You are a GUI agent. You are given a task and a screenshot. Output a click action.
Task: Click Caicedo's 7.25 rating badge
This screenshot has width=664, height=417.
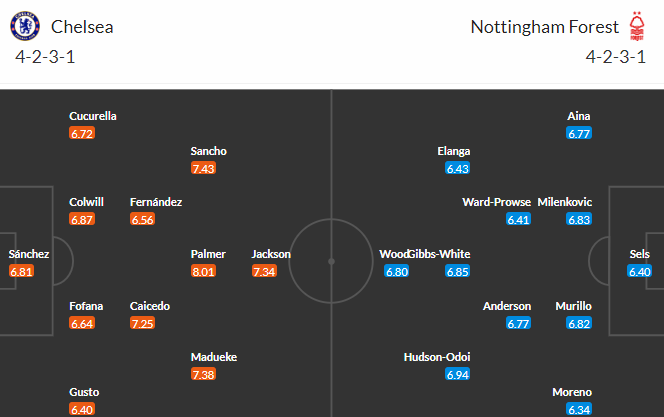[143, 323]
